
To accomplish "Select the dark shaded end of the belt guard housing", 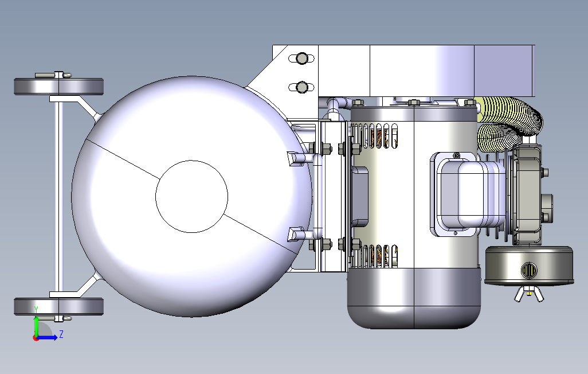I will 504,71.
